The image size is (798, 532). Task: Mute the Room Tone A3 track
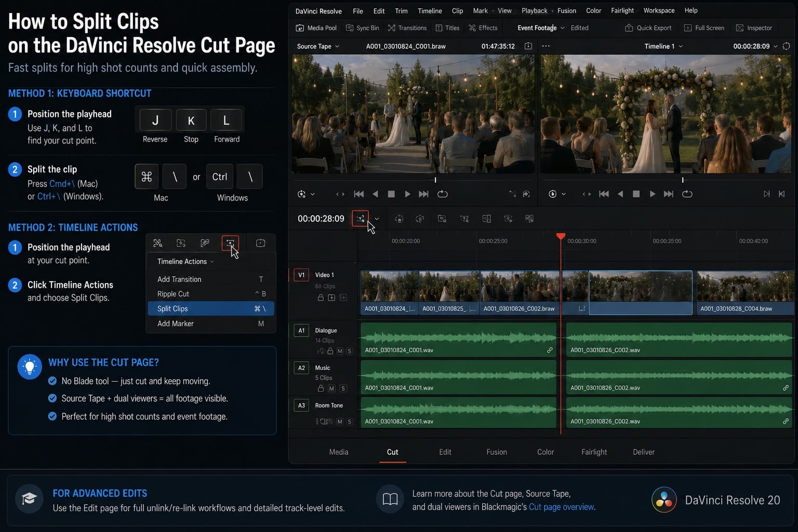(x=340, y=421)
